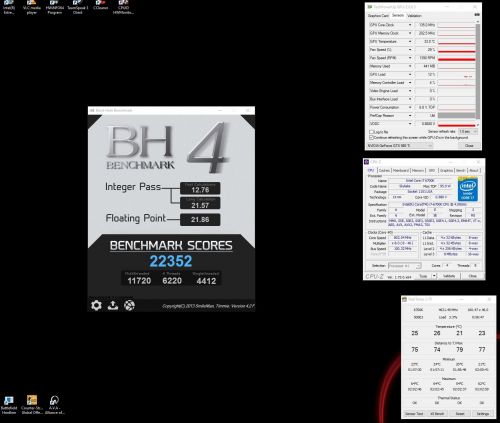
Task: Switch to Graphics Card tab in GPU-Z
Action: tap(378, 16)
